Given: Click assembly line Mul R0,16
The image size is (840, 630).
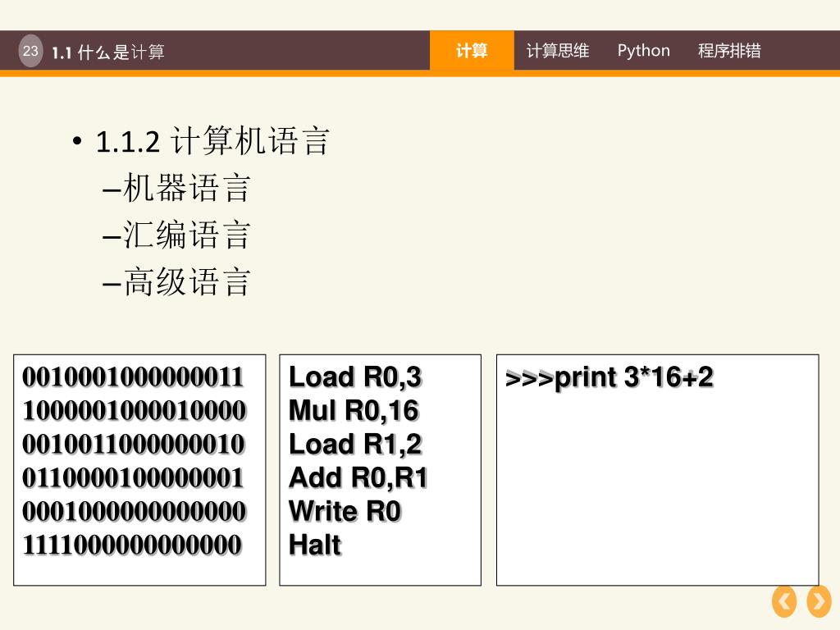Looking at the screenshot, I should coord(354,411).
